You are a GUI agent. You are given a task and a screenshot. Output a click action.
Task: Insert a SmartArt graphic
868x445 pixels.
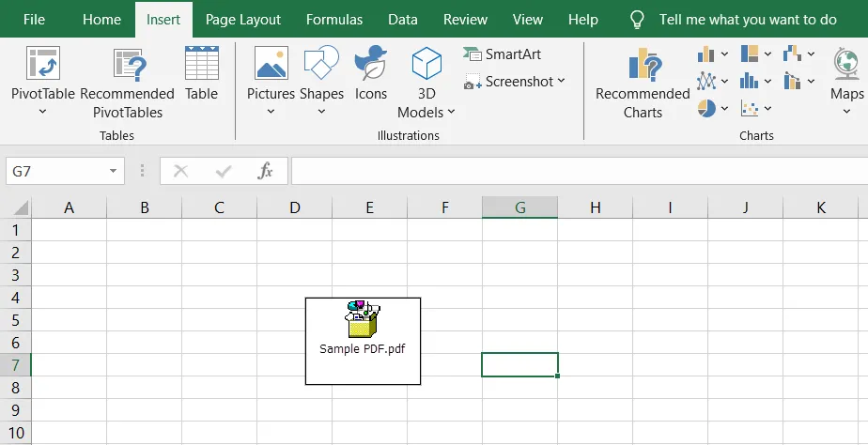coord(502,54)
